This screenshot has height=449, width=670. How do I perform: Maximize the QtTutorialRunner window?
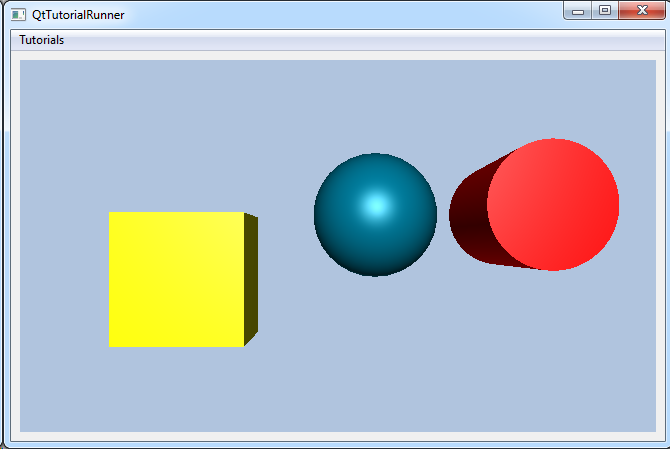[x=604, y=11]
